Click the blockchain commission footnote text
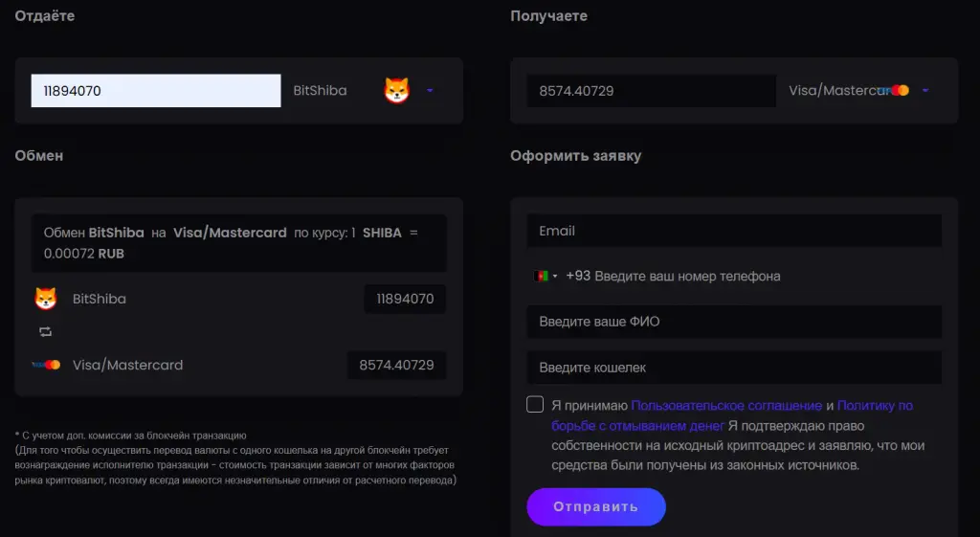 [x=235, y=459]
